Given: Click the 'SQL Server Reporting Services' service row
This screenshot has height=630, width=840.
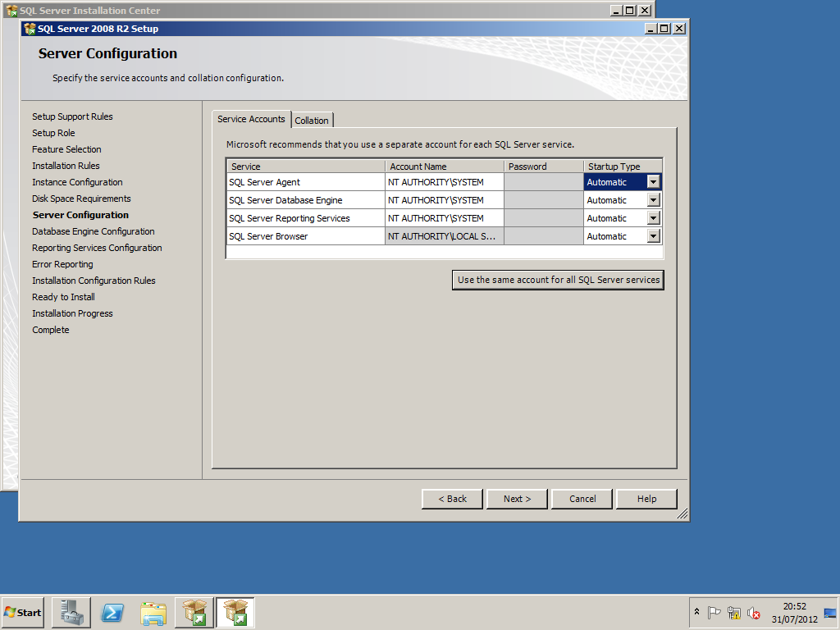Looking at the screenshot, I should point(306,218).
